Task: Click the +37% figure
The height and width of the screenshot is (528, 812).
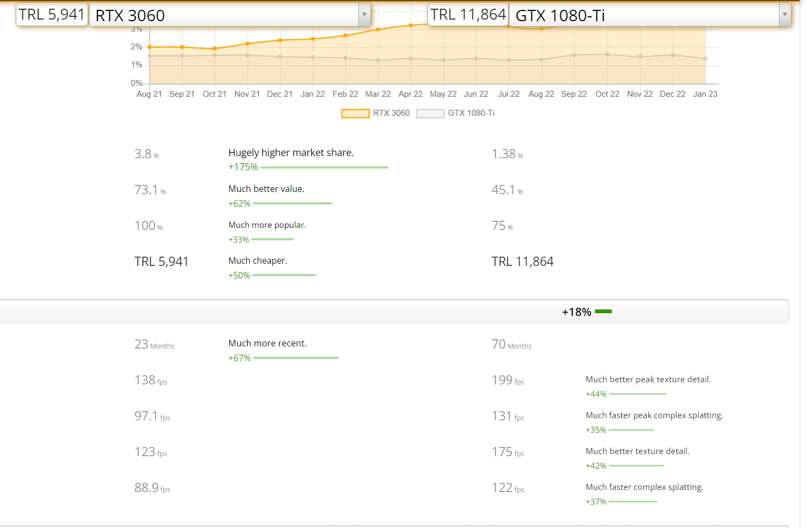Action: click(596, 502)
